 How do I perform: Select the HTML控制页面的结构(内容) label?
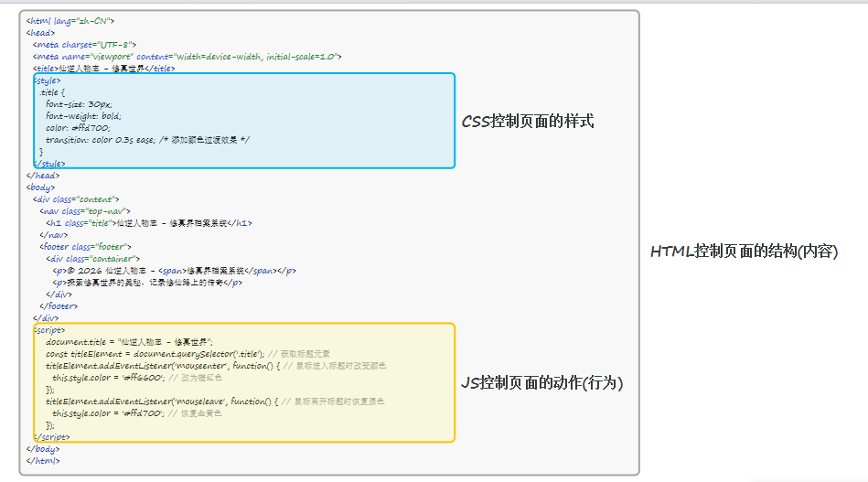coord(744,252)
